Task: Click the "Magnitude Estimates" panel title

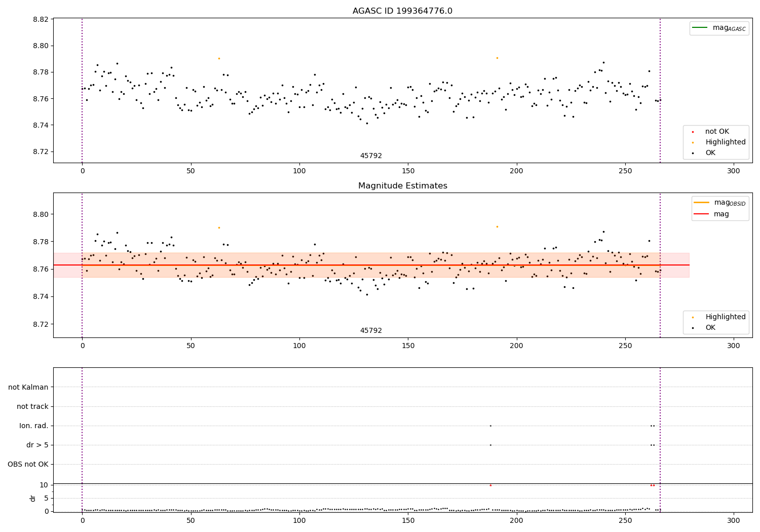Action: coord(402,186)
